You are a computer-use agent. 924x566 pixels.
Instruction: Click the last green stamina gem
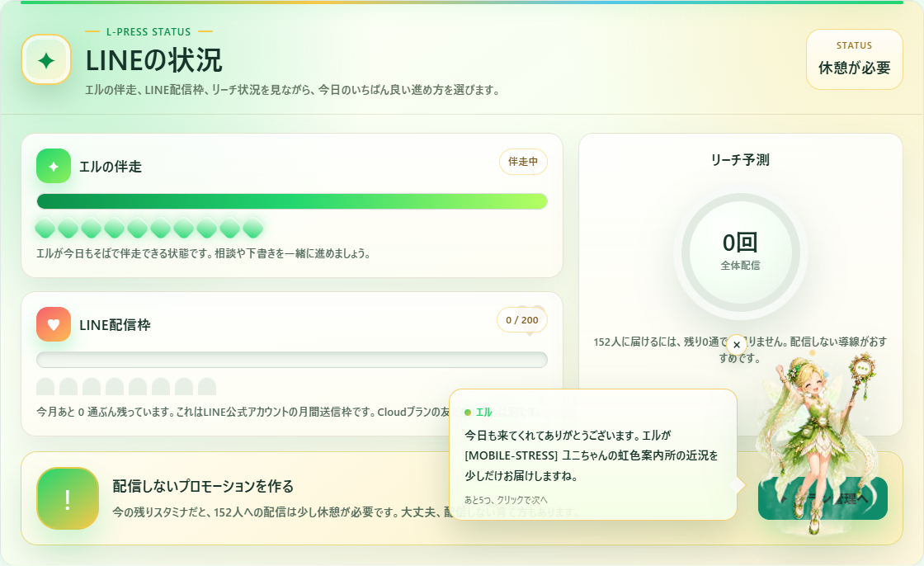pos(252,228)
